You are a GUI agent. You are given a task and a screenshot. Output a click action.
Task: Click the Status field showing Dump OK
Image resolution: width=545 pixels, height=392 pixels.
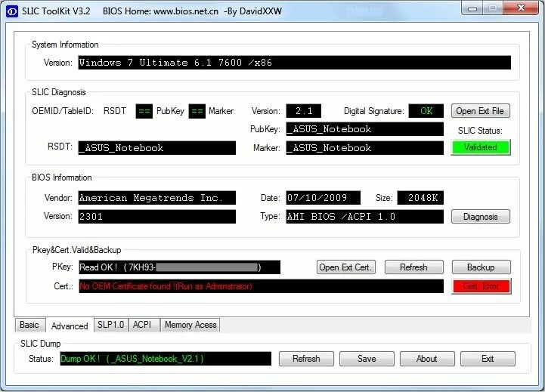click(166, 359)
